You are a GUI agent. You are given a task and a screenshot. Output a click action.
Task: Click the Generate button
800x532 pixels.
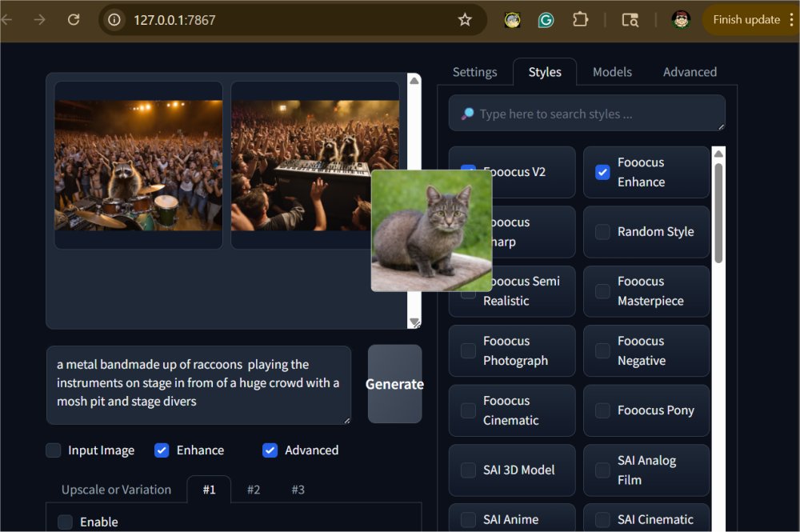click(x=395, y=383)
